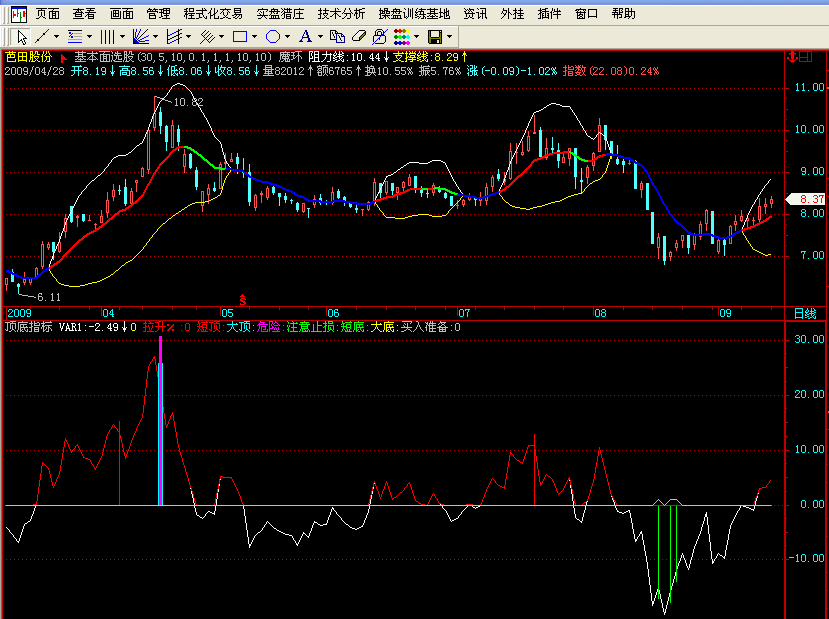Select the percentage retracement lines tool
Viewport: 829px width, 619px height.
75,37
